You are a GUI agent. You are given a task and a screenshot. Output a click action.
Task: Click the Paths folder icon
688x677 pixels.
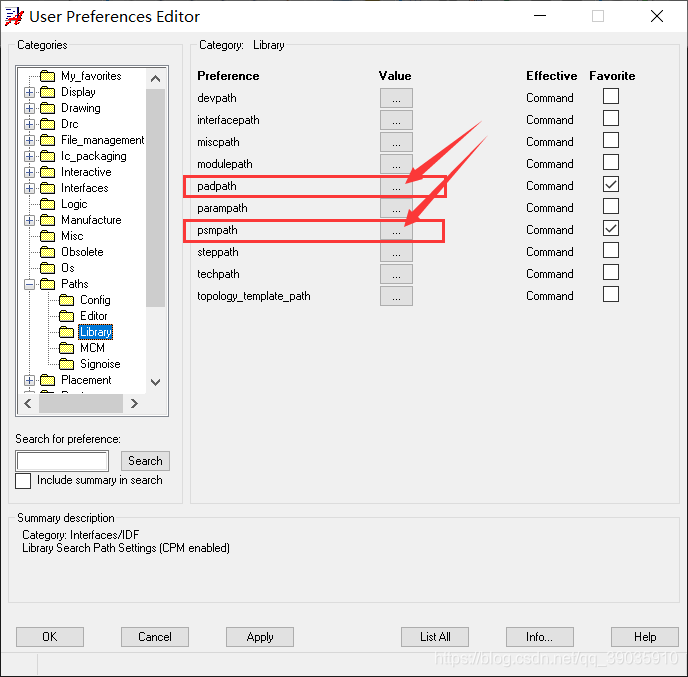[47, 284]
